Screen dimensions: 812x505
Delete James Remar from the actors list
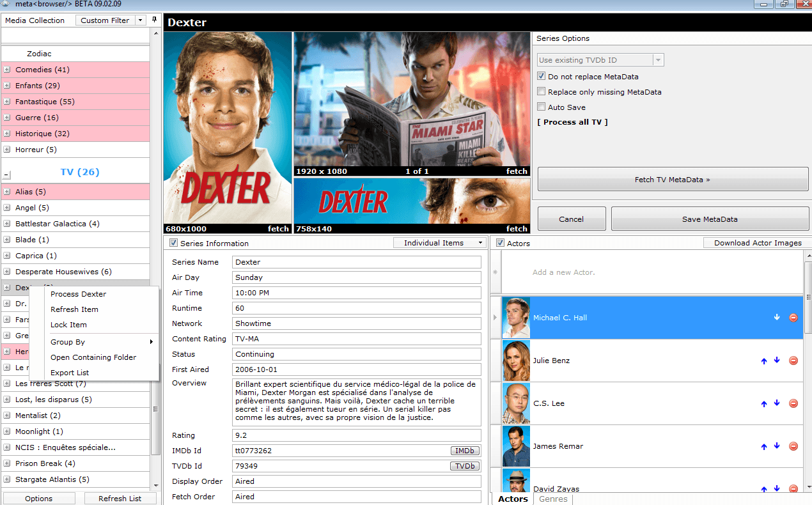[793, 446]
